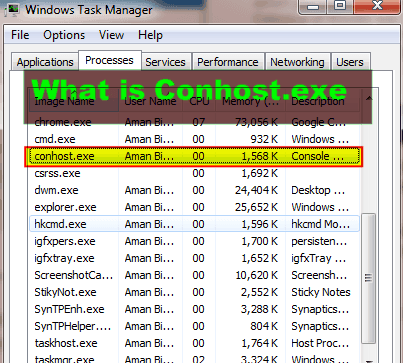The height and width of the screenshot is (363, 403).
Task: Select the igfxpers.exe process
Action: click(194, 241)
